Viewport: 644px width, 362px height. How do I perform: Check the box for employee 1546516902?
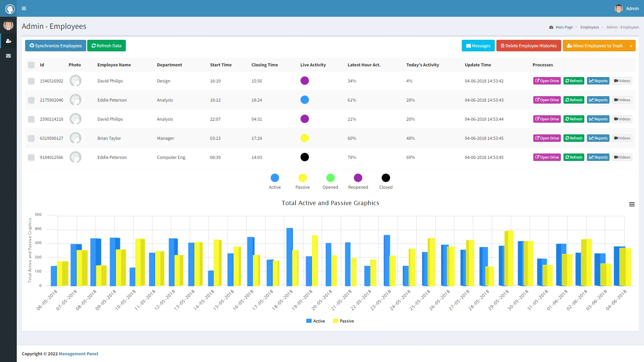tap(31, 81)
